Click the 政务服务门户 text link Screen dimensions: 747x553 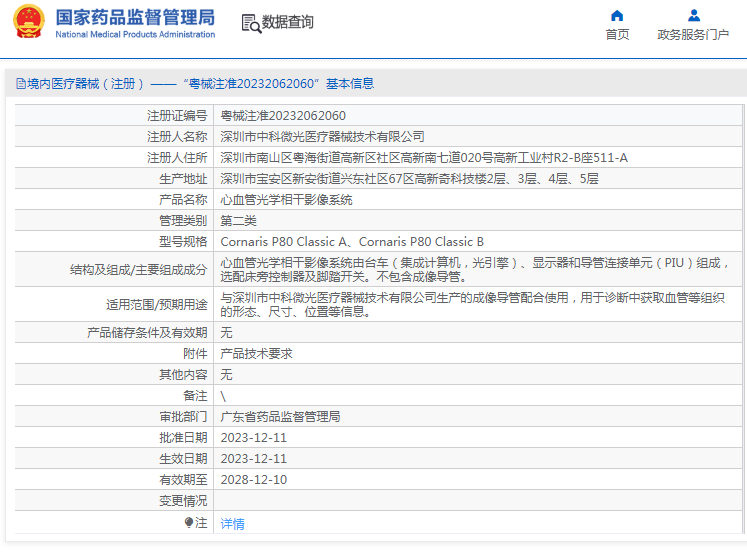click(x=693, y=35)
